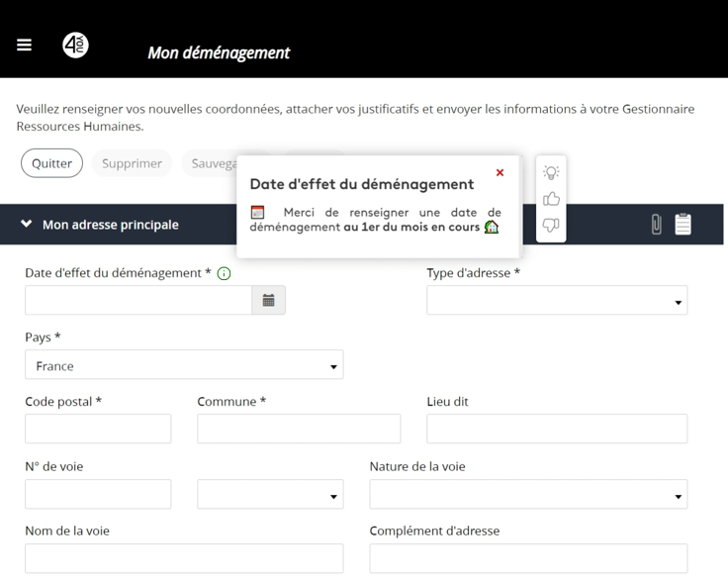Click the text 'au 1er du mois en cours'
The image size is (728, 582).
(x=411, y=227)
